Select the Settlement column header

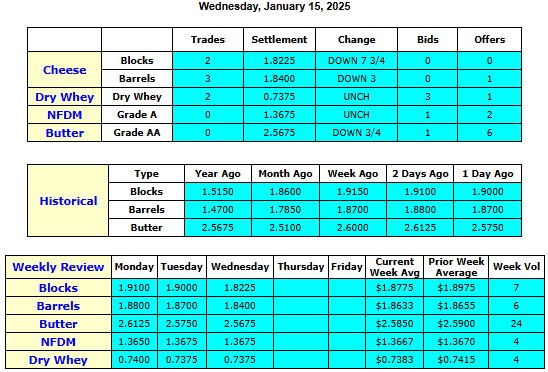279,40
